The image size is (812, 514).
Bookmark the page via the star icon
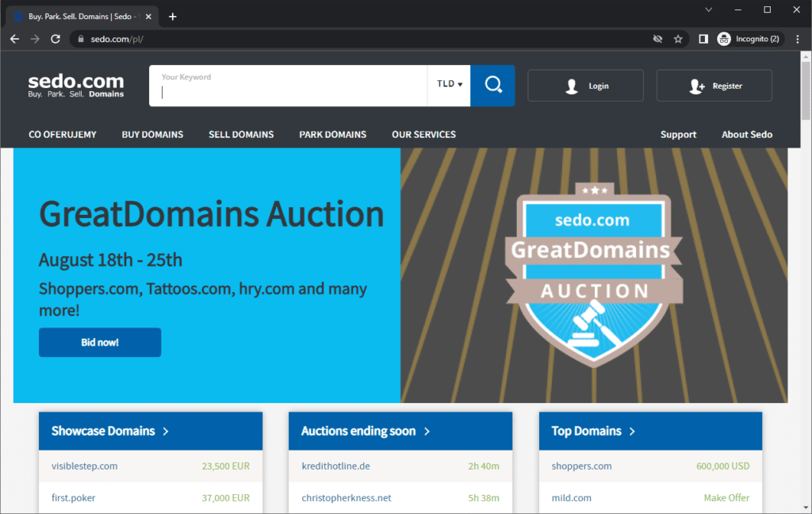[x=678, y=38]
